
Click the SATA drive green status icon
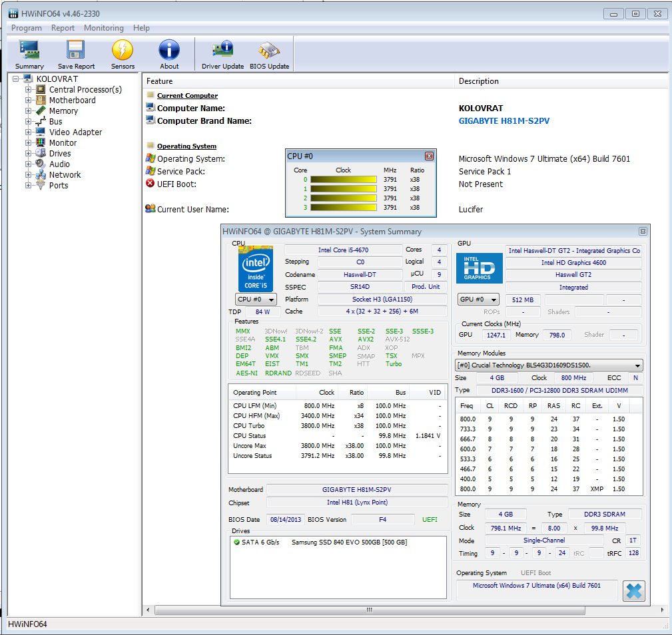236,542
